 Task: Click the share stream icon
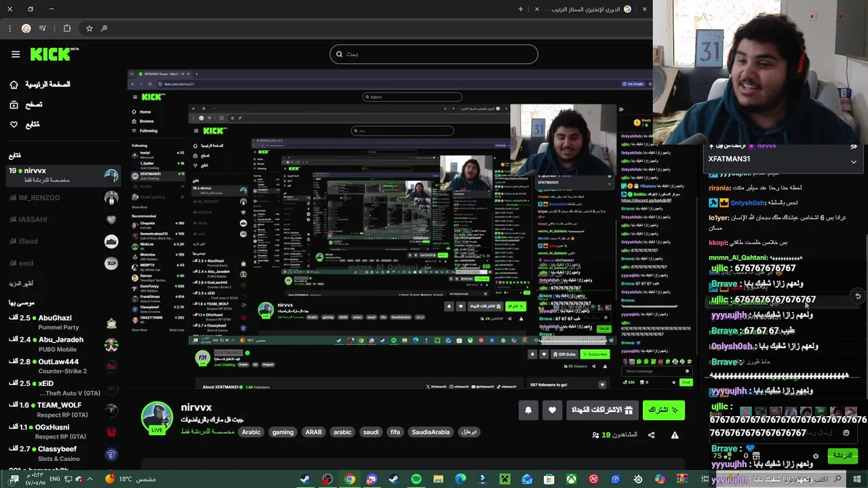click(x=652, y=435)
